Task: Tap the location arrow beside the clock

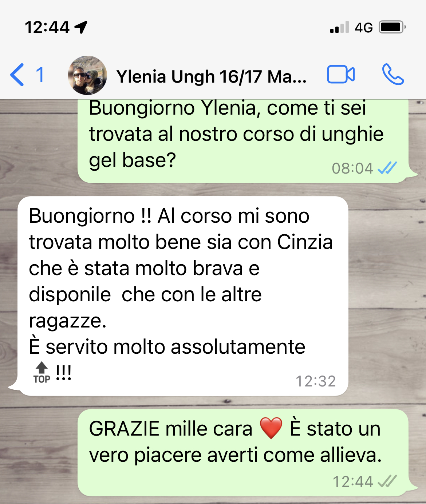Action: pyautogui.click(x=81, y=27)
